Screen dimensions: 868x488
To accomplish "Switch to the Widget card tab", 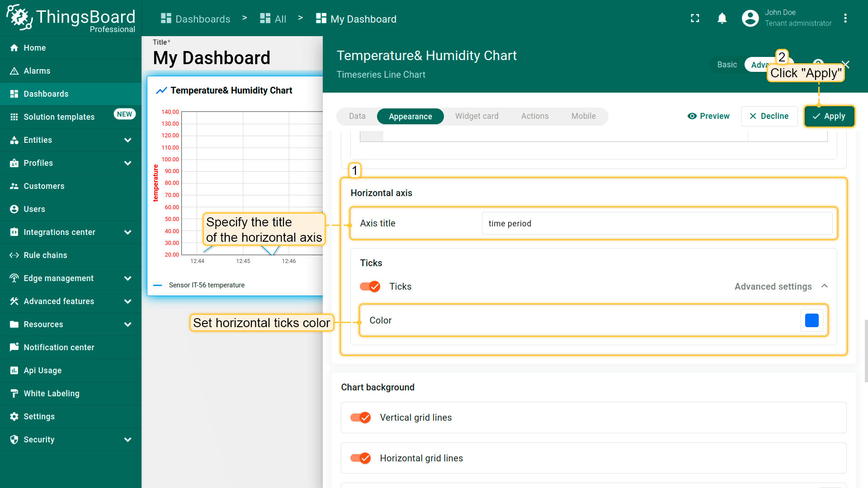I will pos(476,116).
